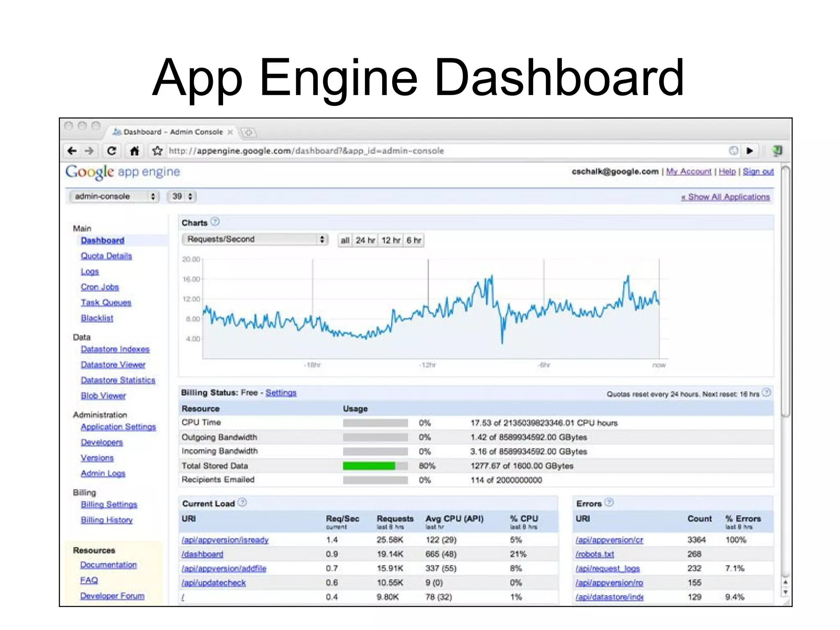Click the scrollbar down arrow
Screen dimensions: 840x630
click(x=785, y=592)
